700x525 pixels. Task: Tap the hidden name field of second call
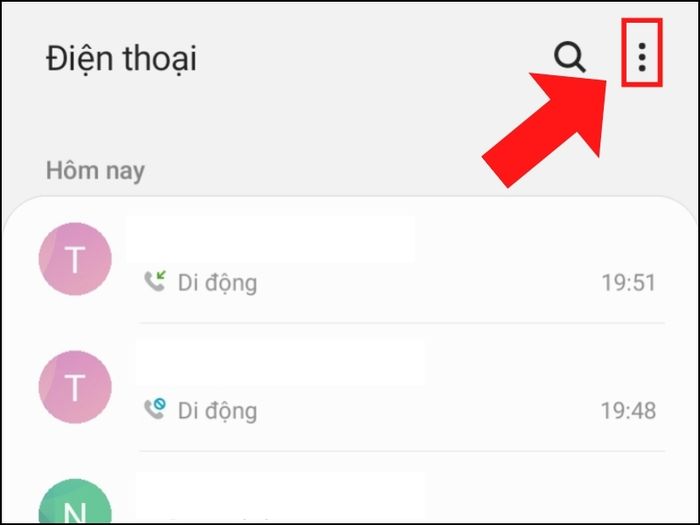[x=281, y=362]
